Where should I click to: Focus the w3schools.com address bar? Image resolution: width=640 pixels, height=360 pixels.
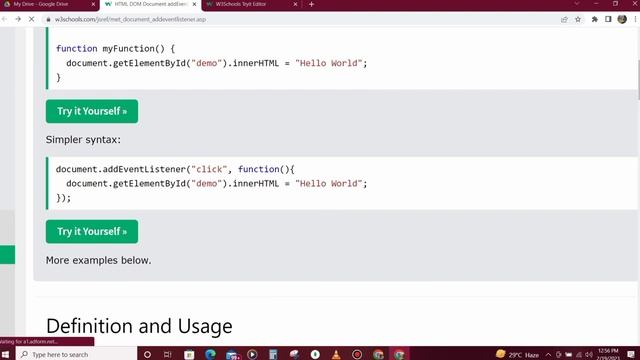(302, 19)
